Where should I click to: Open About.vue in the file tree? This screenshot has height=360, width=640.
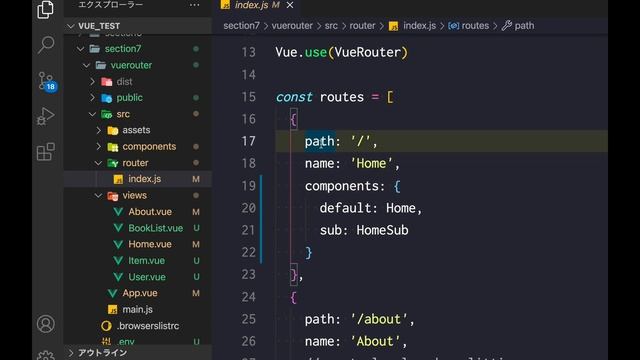(138, 211)
